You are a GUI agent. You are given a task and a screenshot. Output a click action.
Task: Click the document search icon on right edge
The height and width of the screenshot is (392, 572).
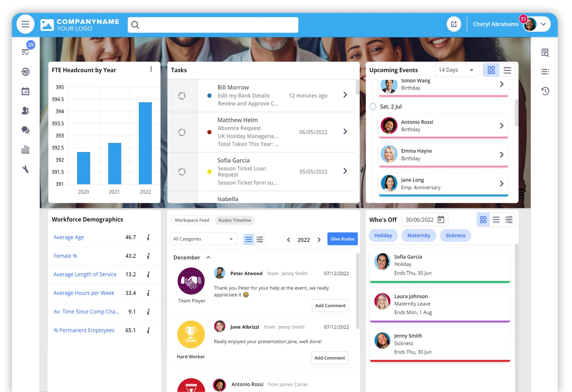tap(545, 53)
